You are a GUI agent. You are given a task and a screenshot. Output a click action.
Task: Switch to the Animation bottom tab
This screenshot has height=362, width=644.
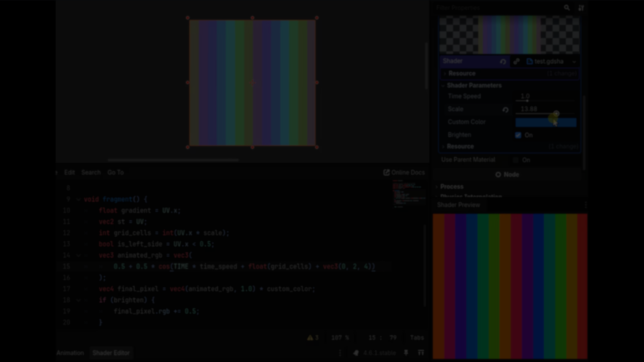point(70,353)
